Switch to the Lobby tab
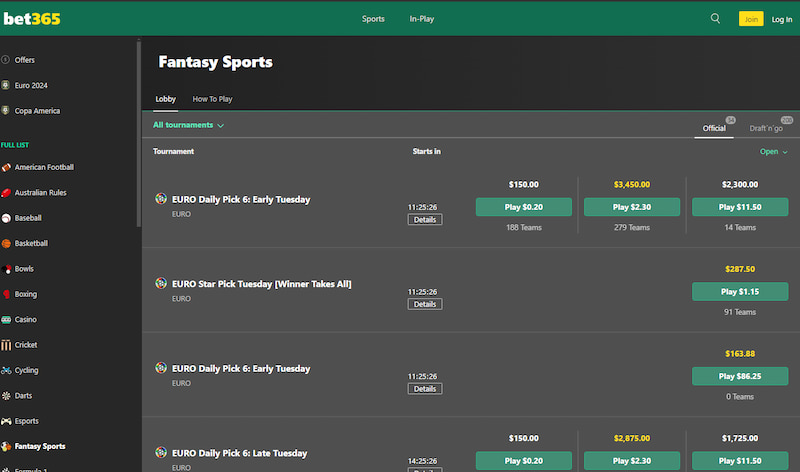This screenshot has height=472, width=800. point(165,99)
